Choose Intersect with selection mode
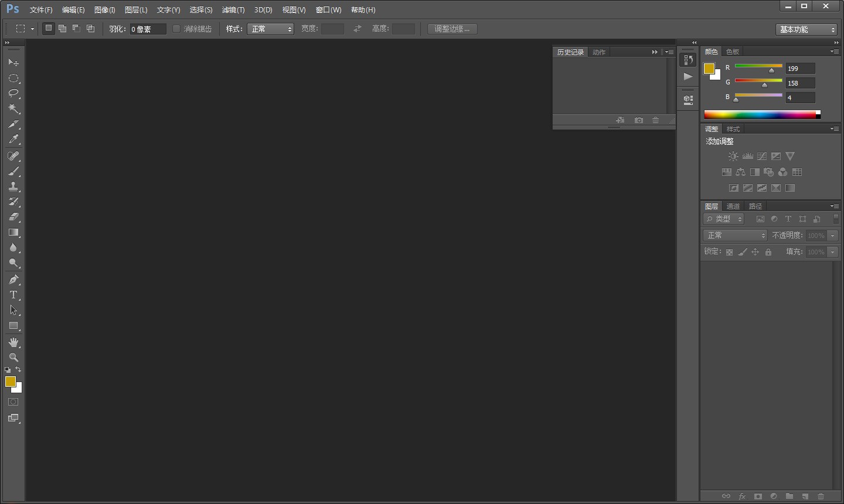The image size is (844, 504). coord(90,28)
